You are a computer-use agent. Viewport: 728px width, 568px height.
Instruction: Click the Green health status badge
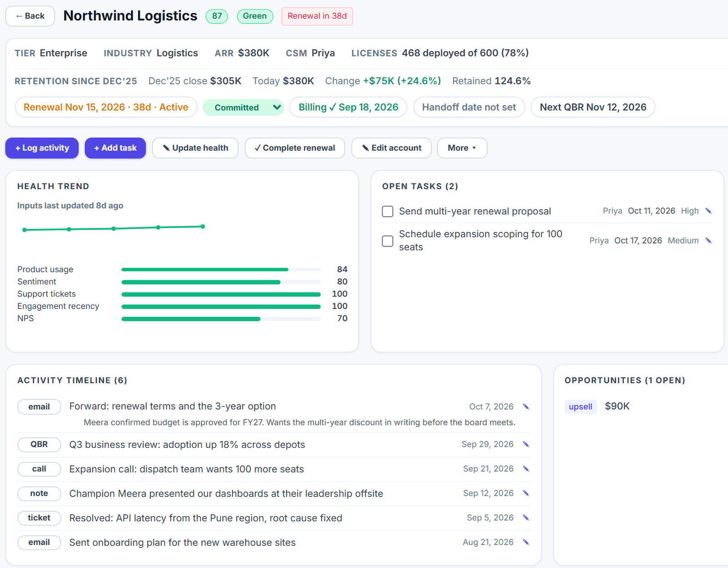pos(255,16)
